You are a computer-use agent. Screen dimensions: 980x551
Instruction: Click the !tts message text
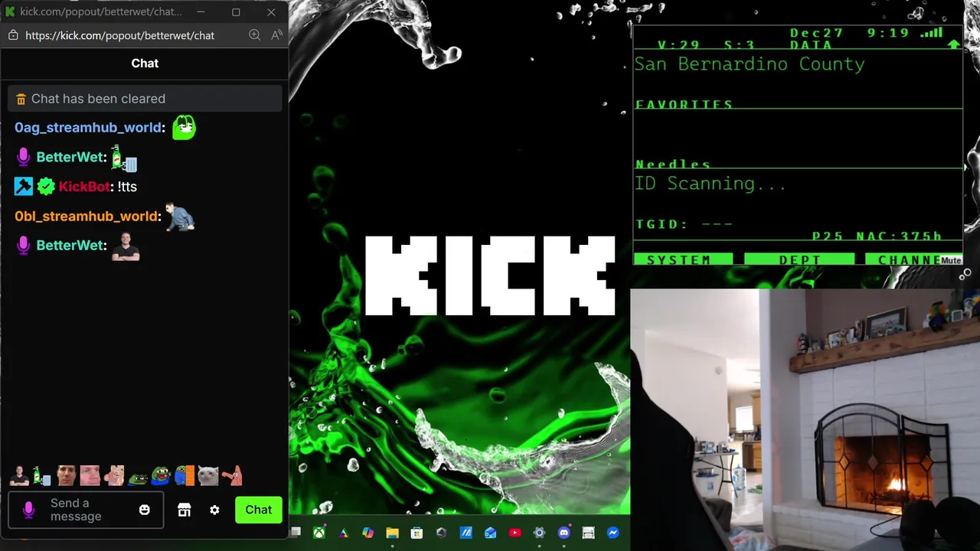[x=127, y=187]
